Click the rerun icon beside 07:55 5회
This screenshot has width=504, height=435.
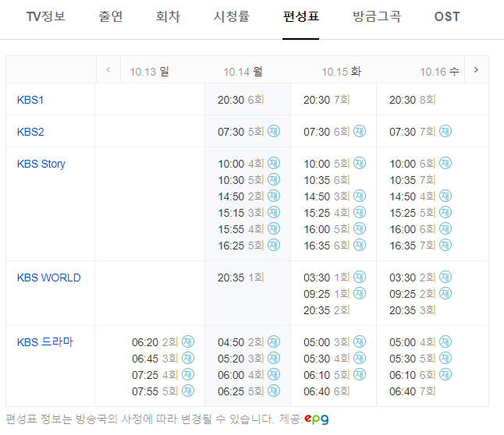(188, 391)
